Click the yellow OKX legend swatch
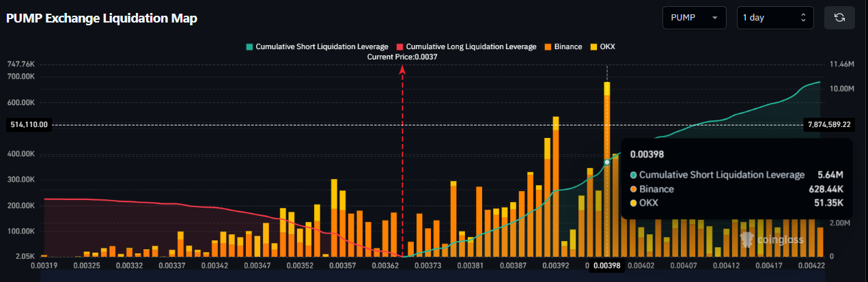This screenshot has height=282, width=868. [593, 46]
